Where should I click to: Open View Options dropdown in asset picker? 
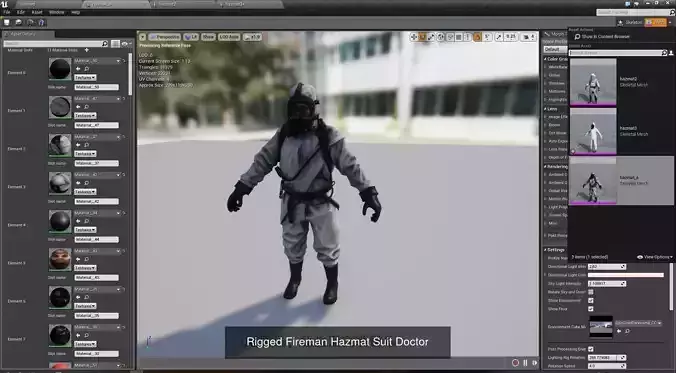pyautogui.click(x=654, y=257)
